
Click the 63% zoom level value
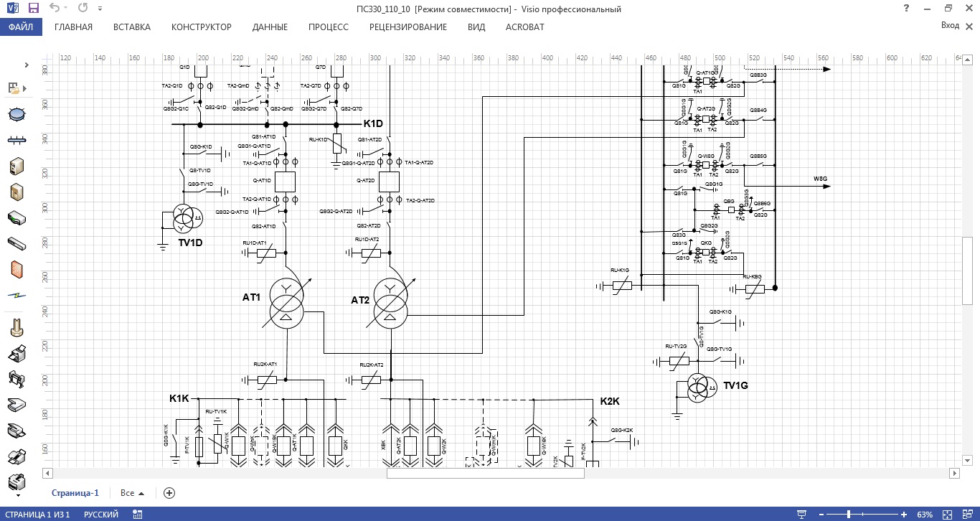[925, 515]
